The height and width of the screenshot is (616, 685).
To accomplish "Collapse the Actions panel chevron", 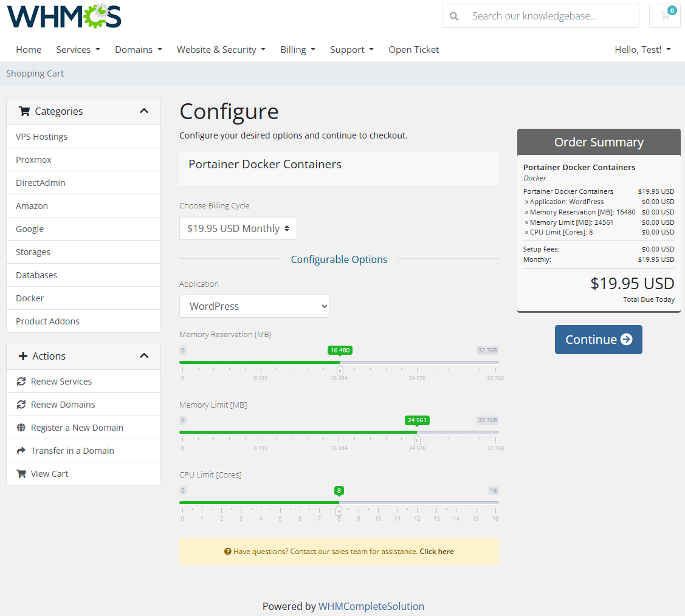I will tap(144, 356).
